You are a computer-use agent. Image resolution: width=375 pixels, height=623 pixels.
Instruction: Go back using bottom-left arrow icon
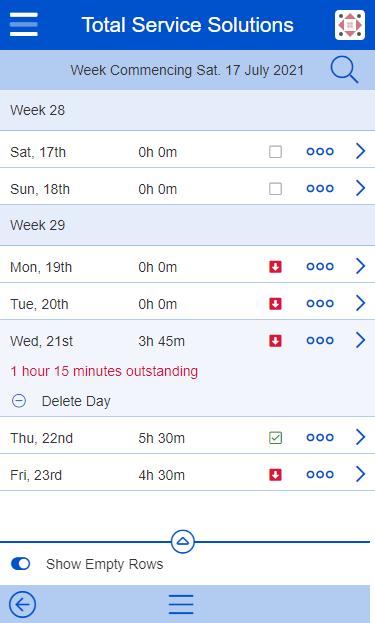pyautogui.click(x=23, y=604)
